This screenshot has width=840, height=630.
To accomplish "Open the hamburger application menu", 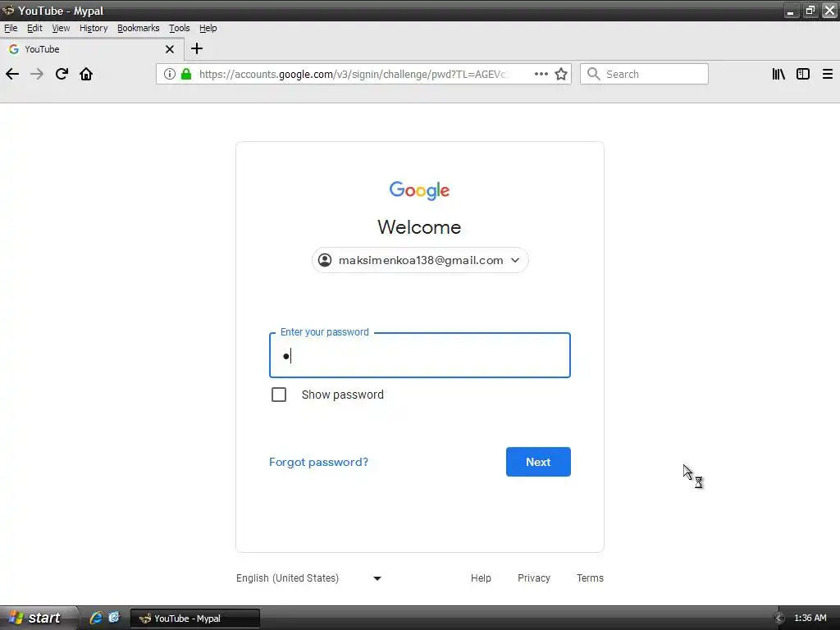I will pos(827,74).
